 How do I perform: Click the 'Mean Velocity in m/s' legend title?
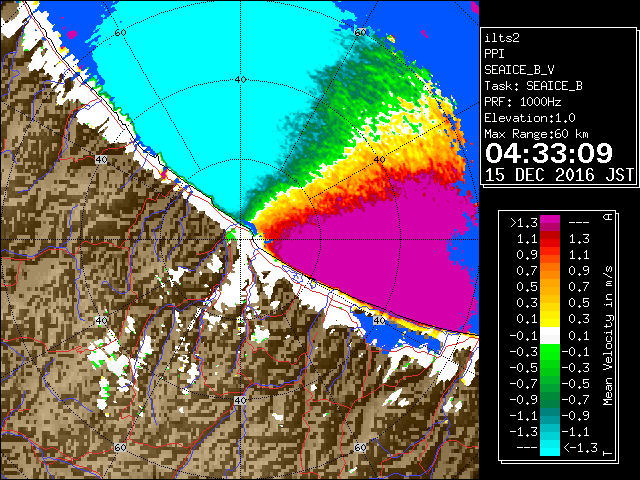[608, 335]
